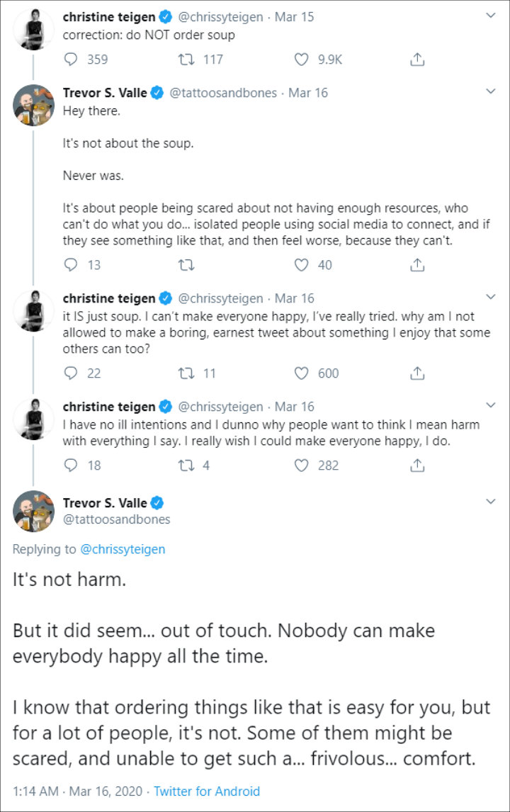Share the "do NOT order soup" tweet
The width and height of the screenshot is (510, 812).
click(418, 60)
